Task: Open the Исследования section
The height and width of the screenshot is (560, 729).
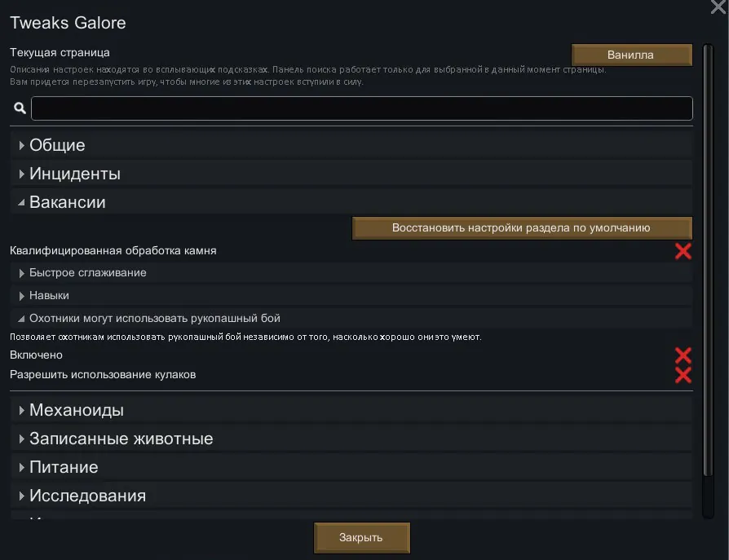Action: point(87,496)
